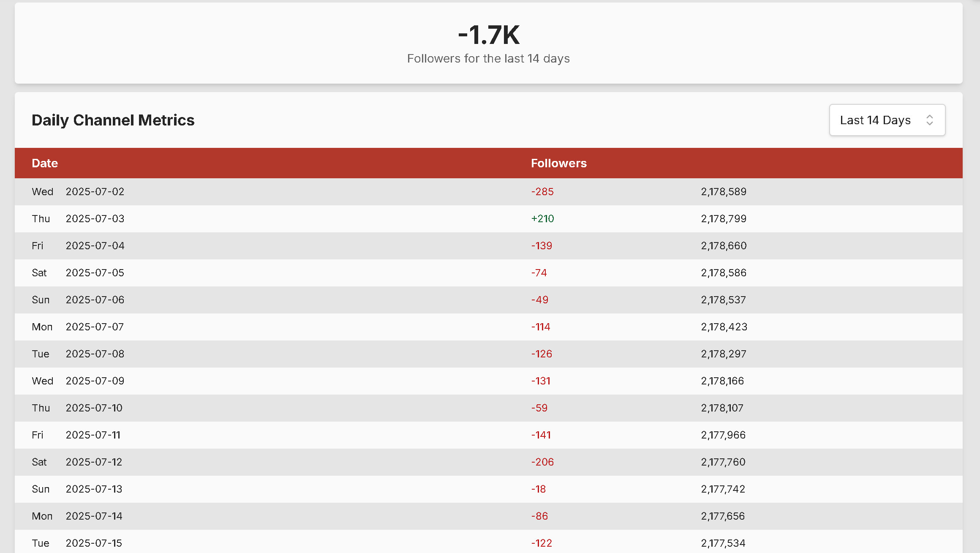Screen dimensions: 980x553
Task: Select date 2025-07-10
Action: pos(94,408)
